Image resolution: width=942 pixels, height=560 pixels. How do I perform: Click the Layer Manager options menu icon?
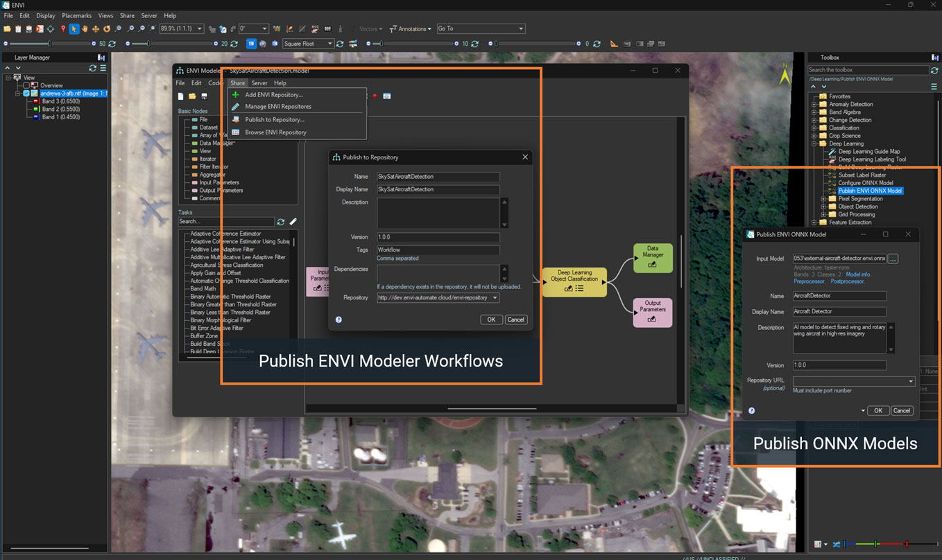click(x=103, y=68)
